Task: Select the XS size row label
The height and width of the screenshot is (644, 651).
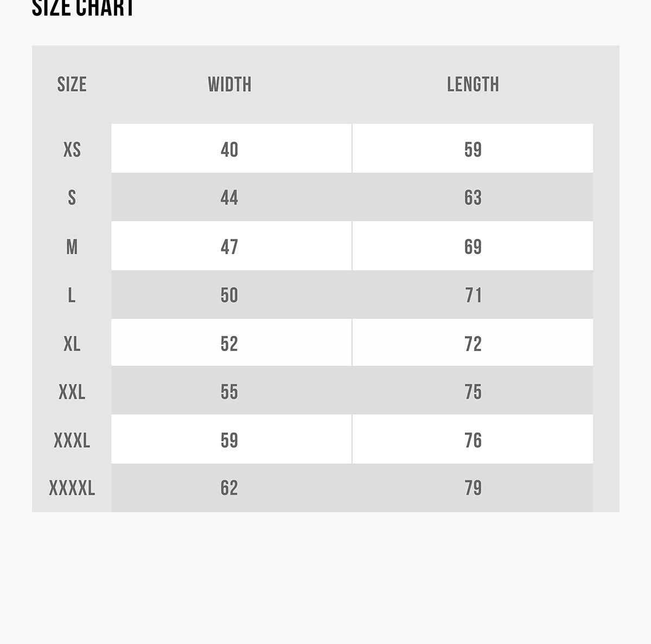Action: click(x=72, y=149)
